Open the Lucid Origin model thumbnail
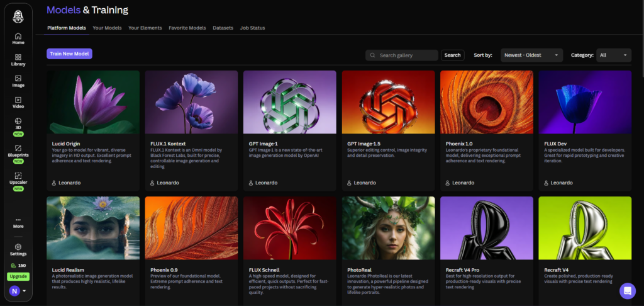 pyautogui.click(x=93, y=102)
